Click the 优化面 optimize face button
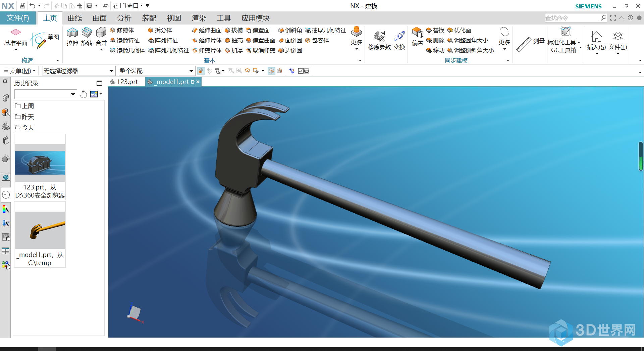 (459, 30)
